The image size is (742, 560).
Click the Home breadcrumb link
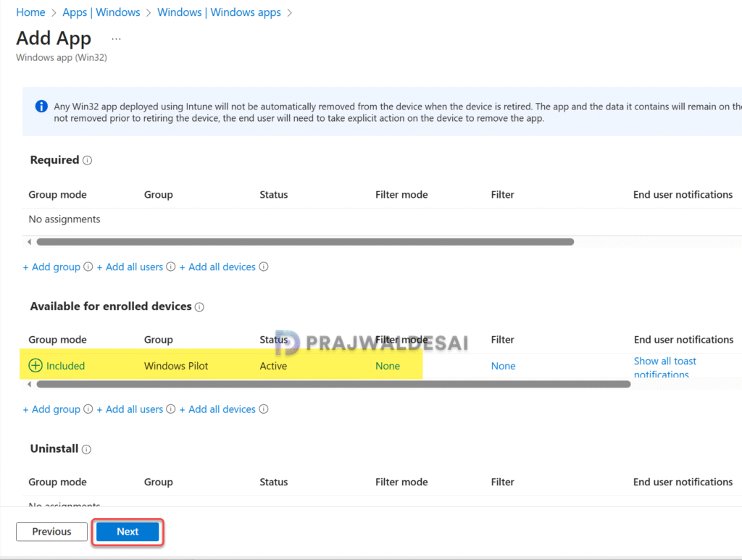click(x=30, y=12)
